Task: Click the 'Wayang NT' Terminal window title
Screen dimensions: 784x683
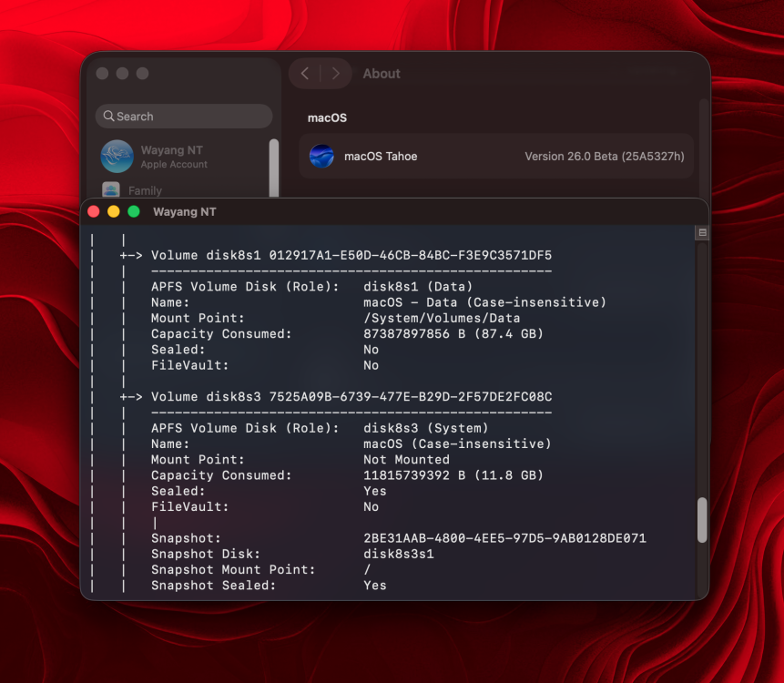Action: [x=185, y=211]
